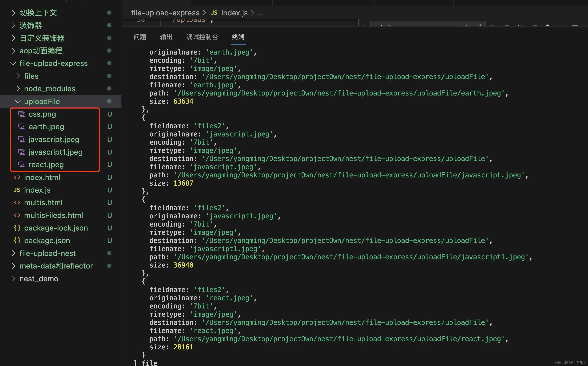Click the multis.html code file icon
The width and height of the screenshot is (588, 366).
pos(17,203)
